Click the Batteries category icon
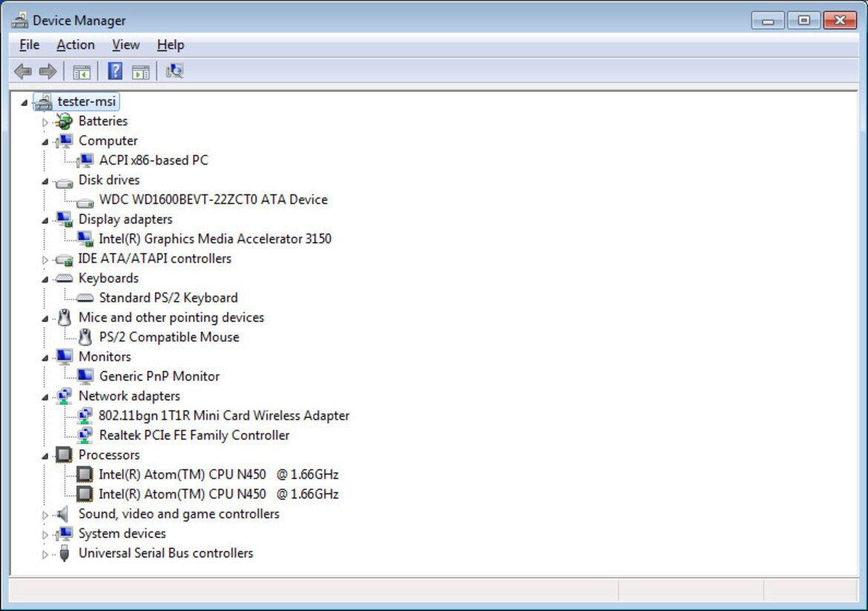The width and height of the screenshot is (868, 611). click(65, 121)
